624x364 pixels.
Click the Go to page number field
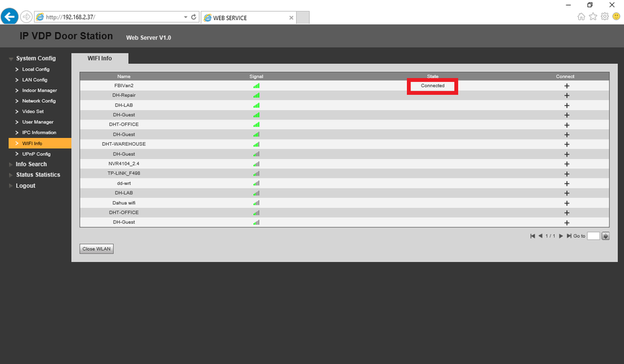(x=593, y=236)
